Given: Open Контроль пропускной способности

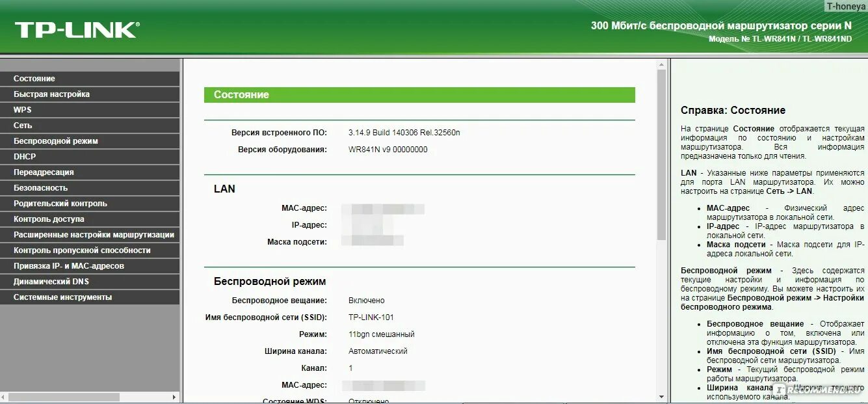Looking at the screenshot, I should point(90,250).
